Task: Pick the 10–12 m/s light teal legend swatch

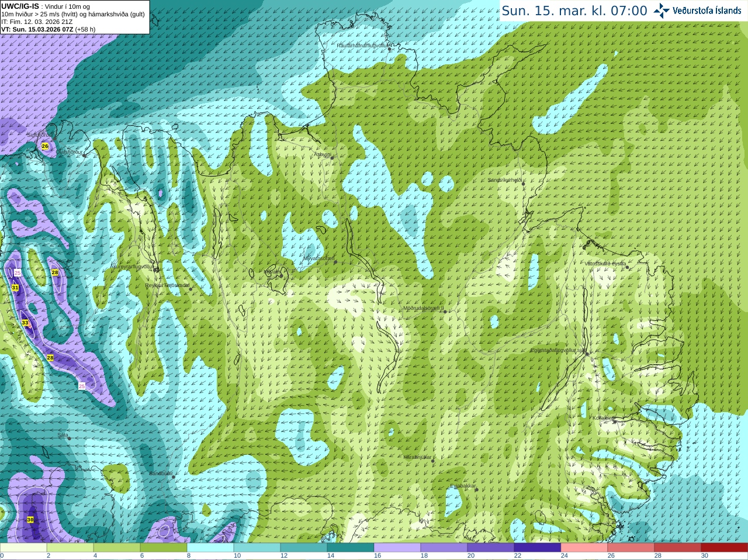Action: (x=257, y=548)
